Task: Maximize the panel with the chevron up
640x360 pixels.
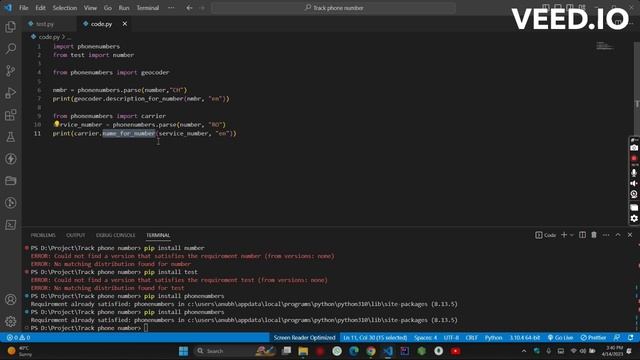Action: (x=618, y=235)
